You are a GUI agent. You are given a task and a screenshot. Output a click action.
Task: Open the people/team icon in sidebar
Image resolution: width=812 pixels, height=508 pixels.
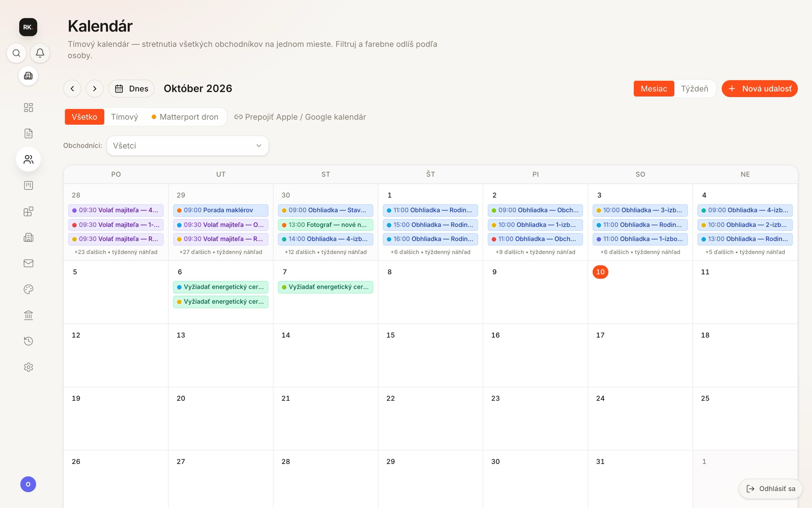click(28, 159)
